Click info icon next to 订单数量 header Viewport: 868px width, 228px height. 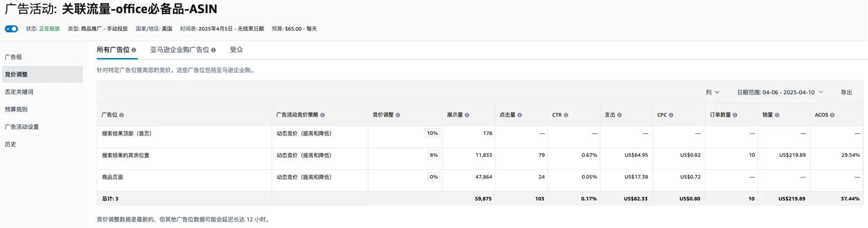[735, 115]
